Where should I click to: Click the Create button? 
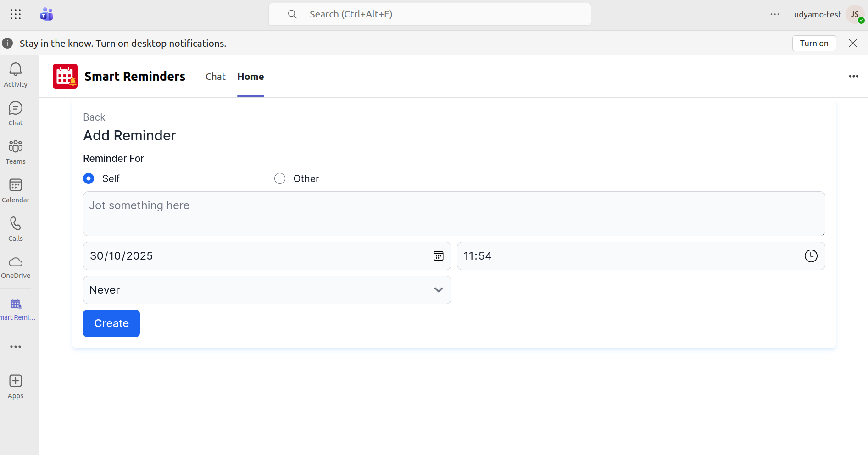[x=111, y=323]
